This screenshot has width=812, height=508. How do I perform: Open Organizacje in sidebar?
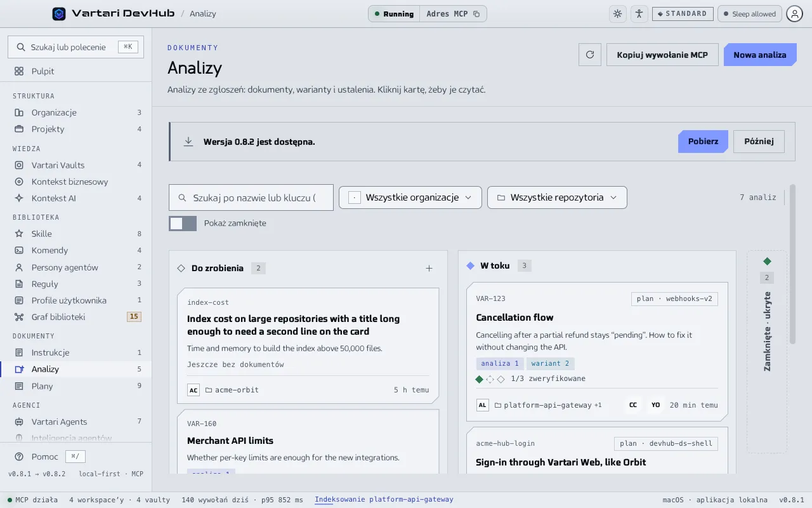[x=76, y=112]
